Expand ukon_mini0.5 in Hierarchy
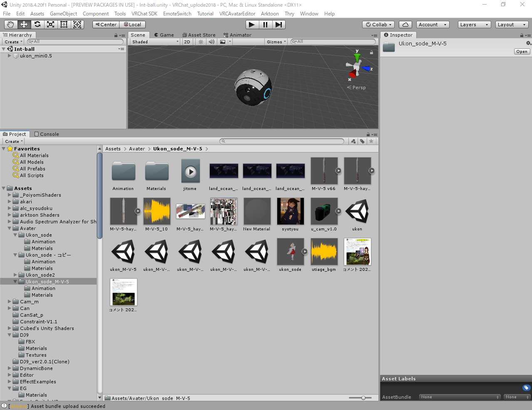Viewport: 532px width, 410px height. tap(9, 56)
